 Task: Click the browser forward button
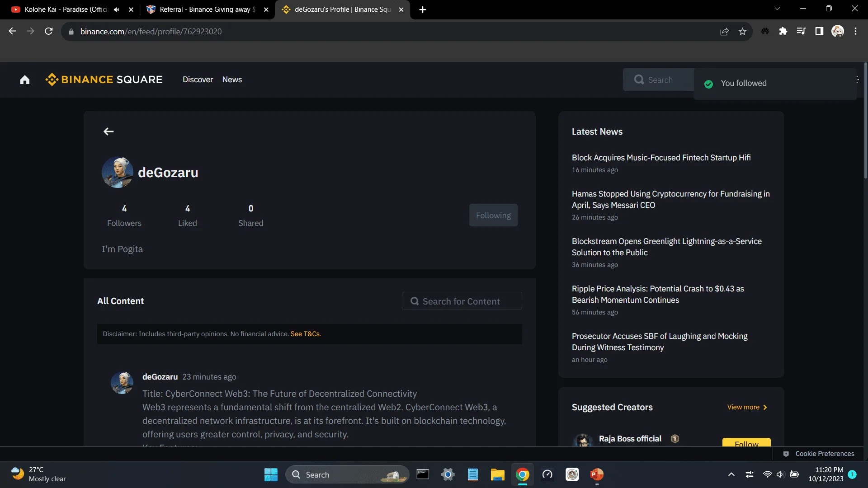(30, 31)
